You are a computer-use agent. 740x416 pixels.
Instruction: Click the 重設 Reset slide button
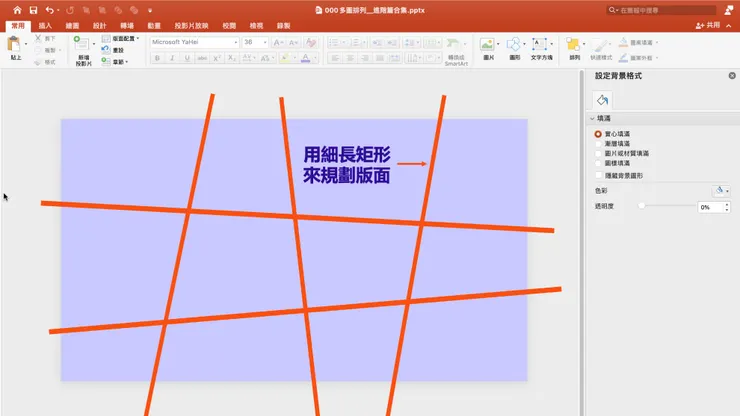point(113,50)
